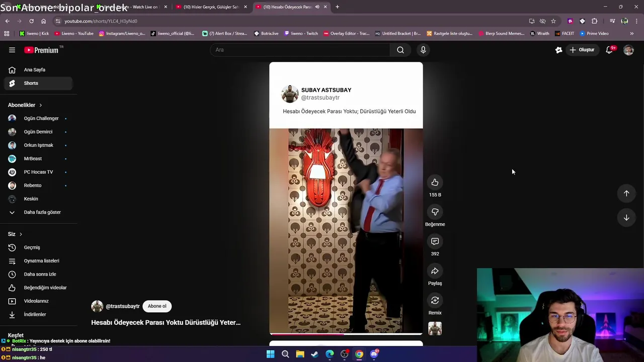Open İndirilenler

point(38,314)
